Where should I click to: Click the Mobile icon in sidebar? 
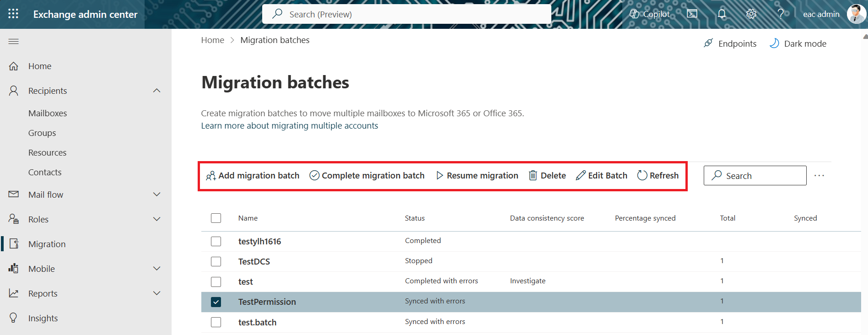(x=14, y=268)
